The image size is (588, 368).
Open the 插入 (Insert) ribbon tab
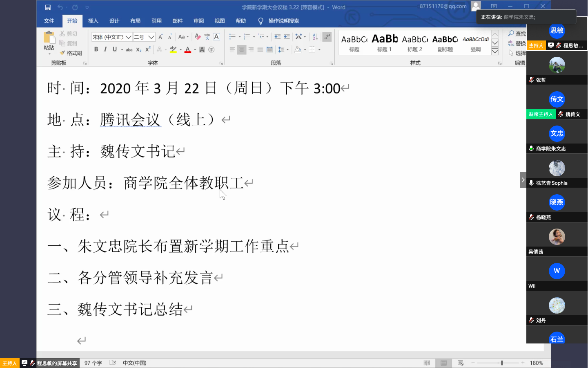[x=93, y=21]
